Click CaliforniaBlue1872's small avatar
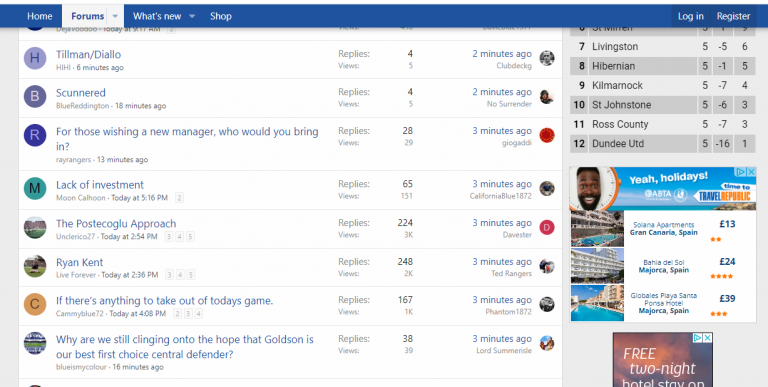This screenshot has height=387, width=768. (547, 189)
